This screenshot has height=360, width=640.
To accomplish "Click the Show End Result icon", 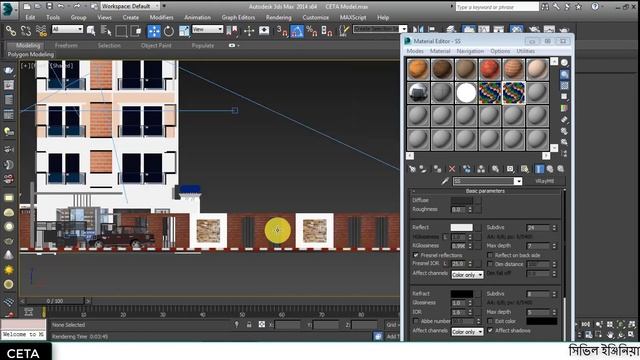I will (539, 169).
